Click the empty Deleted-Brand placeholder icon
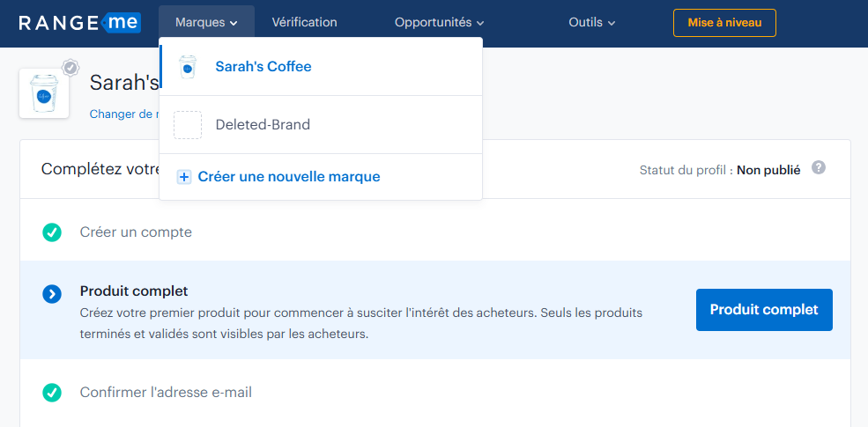 [187, 125]
